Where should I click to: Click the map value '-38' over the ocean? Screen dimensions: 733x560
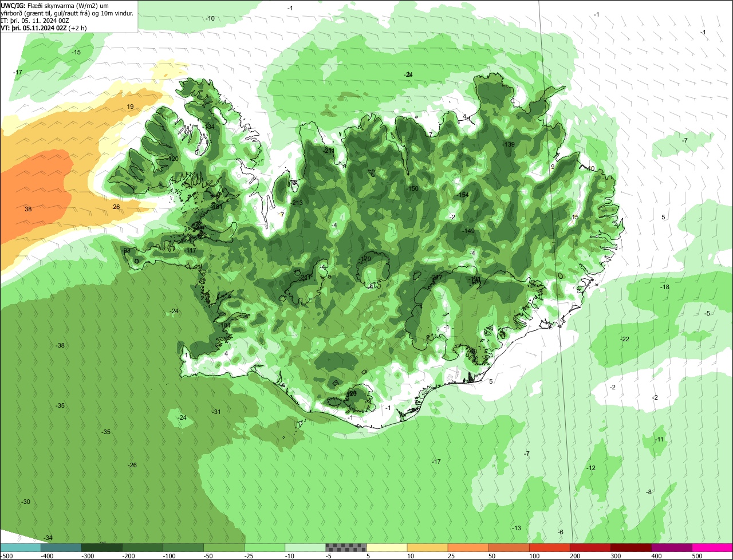(x=60, y=346)
